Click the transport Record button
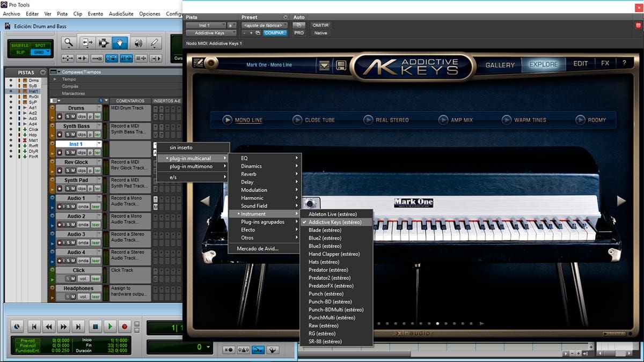This screenshot has height=362, width=644. click(125, 326)
